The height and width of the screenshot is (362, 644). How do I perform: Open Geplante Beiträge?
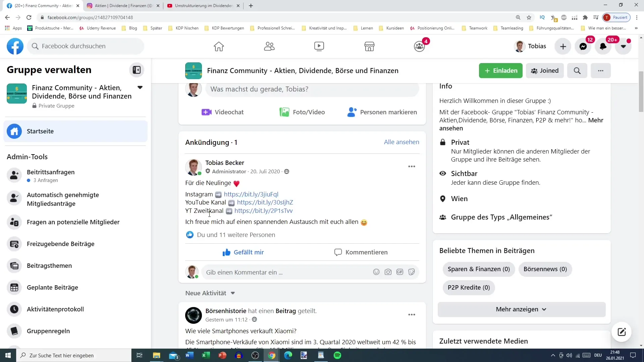pos(75,288)
